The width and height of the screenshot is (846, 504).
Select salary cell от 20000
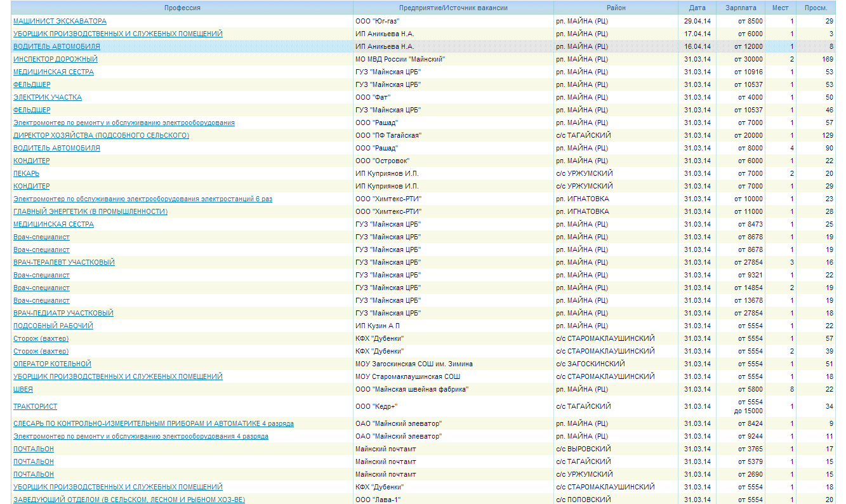click(741, 135)
